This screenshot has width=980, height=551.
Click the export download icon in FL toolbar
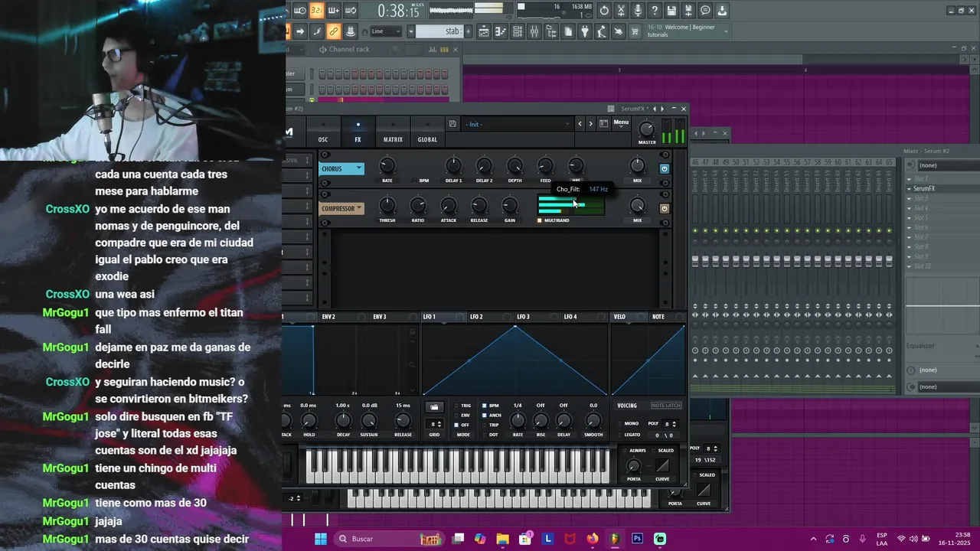[x=722, y=11]
